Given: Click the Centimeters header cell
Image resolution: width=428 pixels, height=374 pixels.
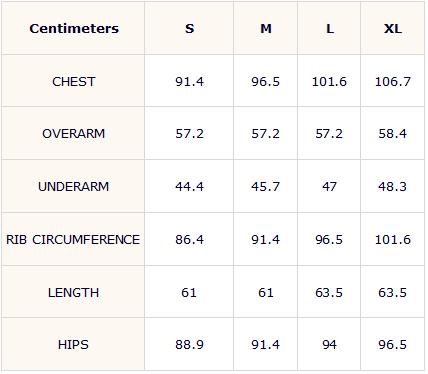Looking at the screenshot, I should (x=74, y=28).
